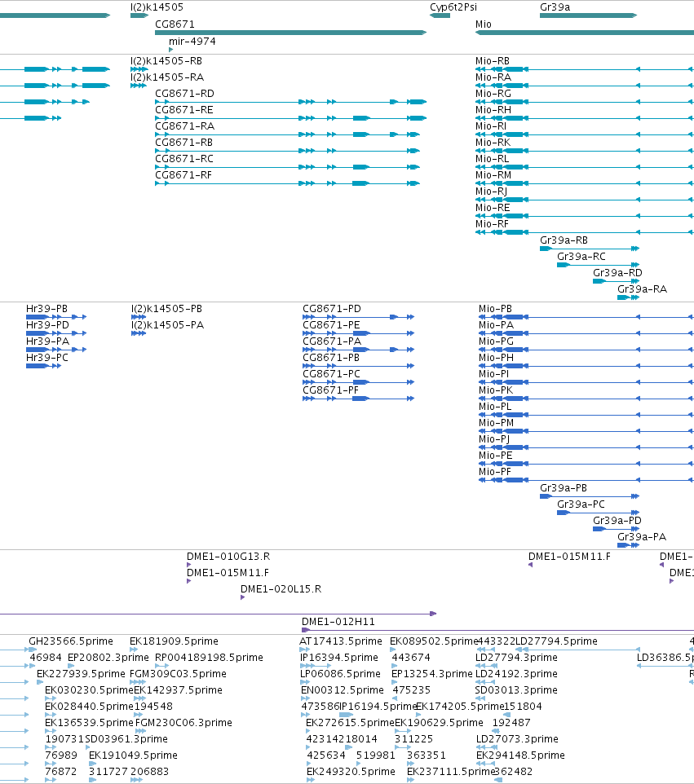Select the Cyp6t2Psi gene label
Screen dimensions: 694x784
coord(453,7)
